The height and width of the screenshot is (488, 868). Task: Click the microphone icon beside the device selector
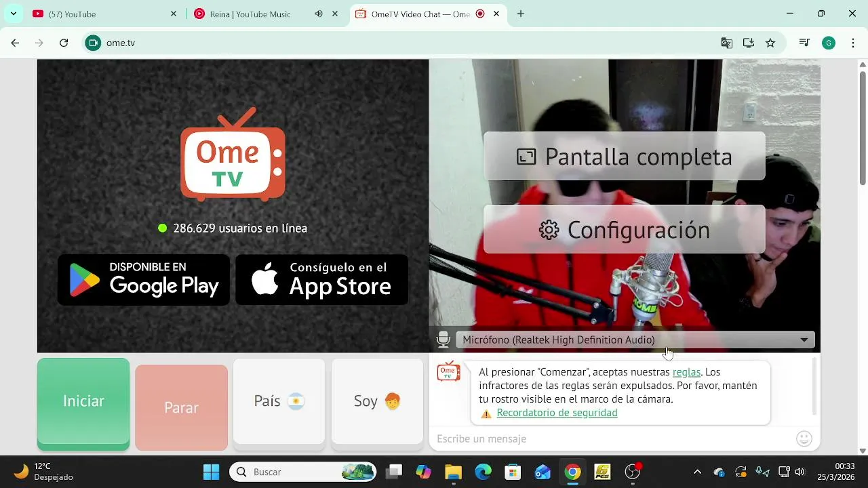pyautogui.click(x=443, y=340)
